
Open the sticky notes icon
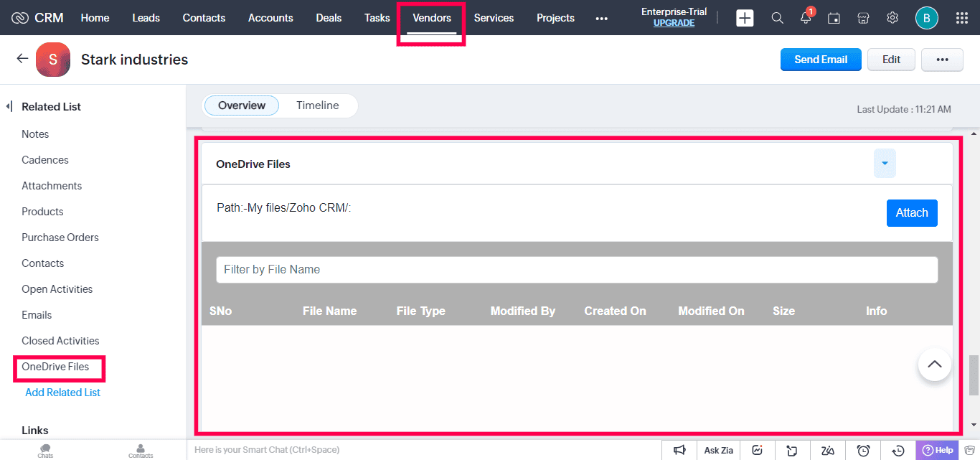click(792, 450)
